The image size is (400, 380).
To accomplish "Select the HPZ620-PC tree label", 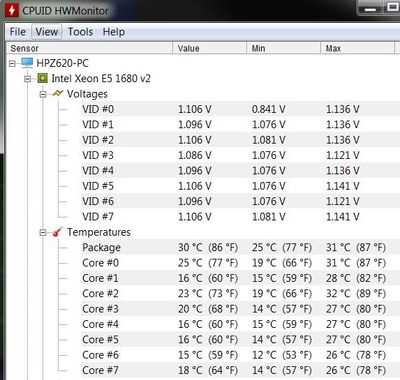I will 62,63.
